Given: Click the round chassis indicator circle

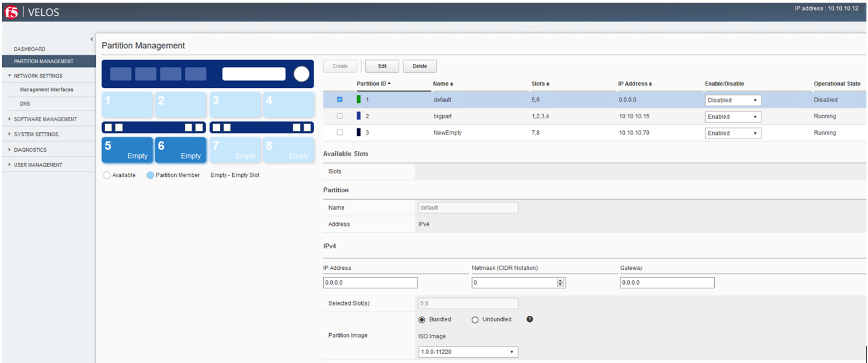Looking at the screenshot, I should [301, 74].
